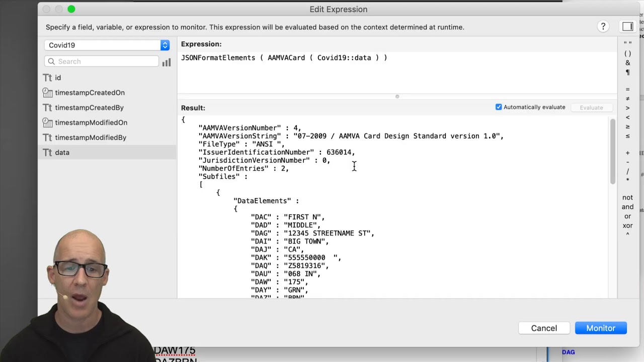The image size is (644, 362).
Task: Click the dimmed Evaluate button
Action: pos(591,108)
